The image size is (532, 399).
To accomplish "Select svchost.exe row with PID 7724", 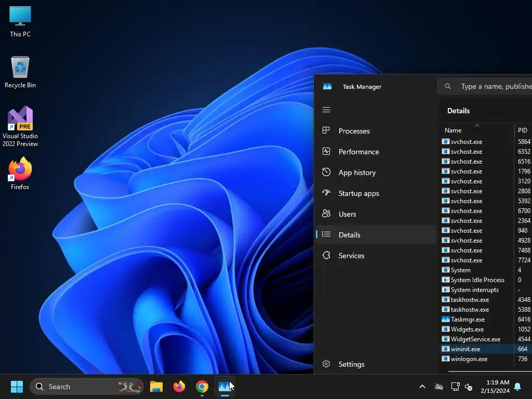I will pos(486,260).
